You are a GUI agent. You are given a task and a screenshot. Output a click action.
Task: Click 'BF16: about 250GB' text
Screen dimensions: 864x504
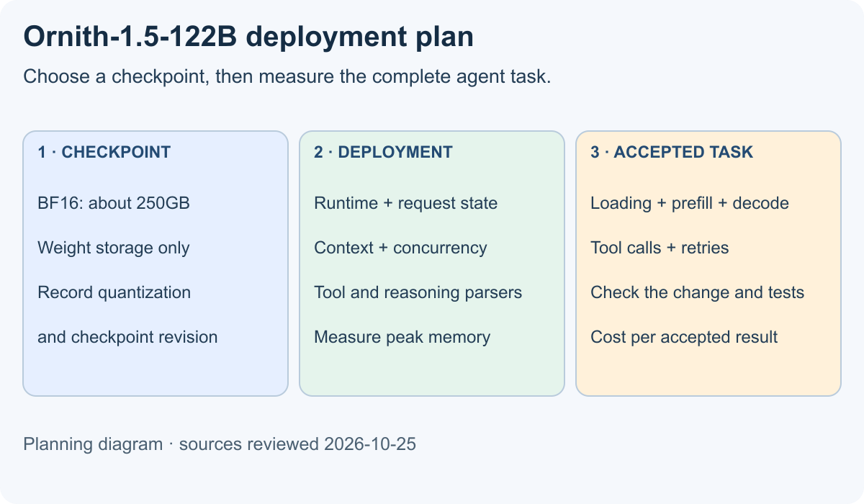click(x=114, y=203)
